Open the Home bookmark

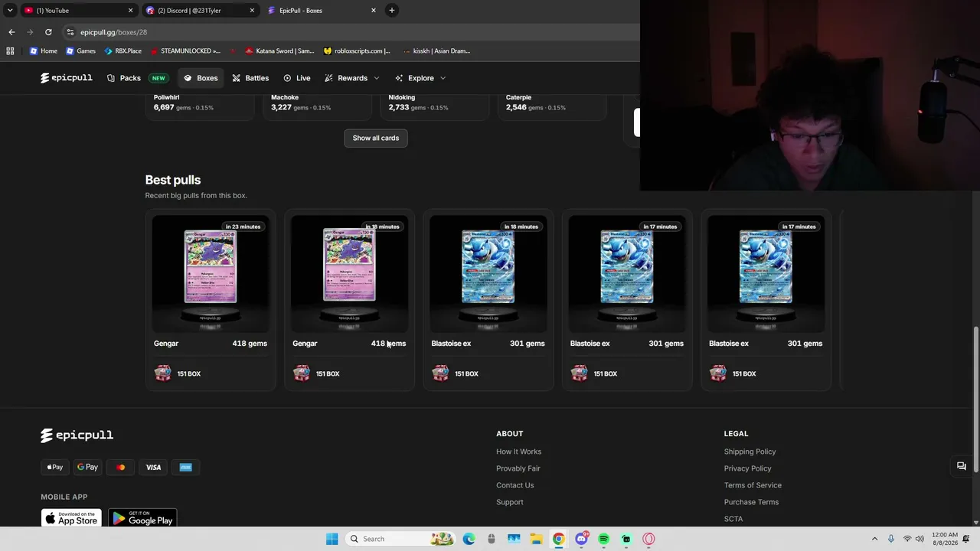[43, 51]
